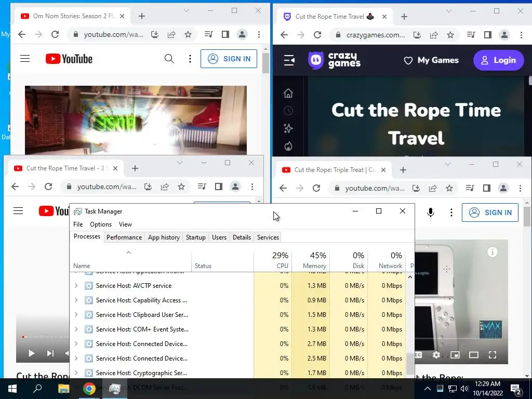Image resolution: width=532 pixels, height=399 pixels.
Task: Skip to next video in Time Travel window
Action: coord(50,353)
